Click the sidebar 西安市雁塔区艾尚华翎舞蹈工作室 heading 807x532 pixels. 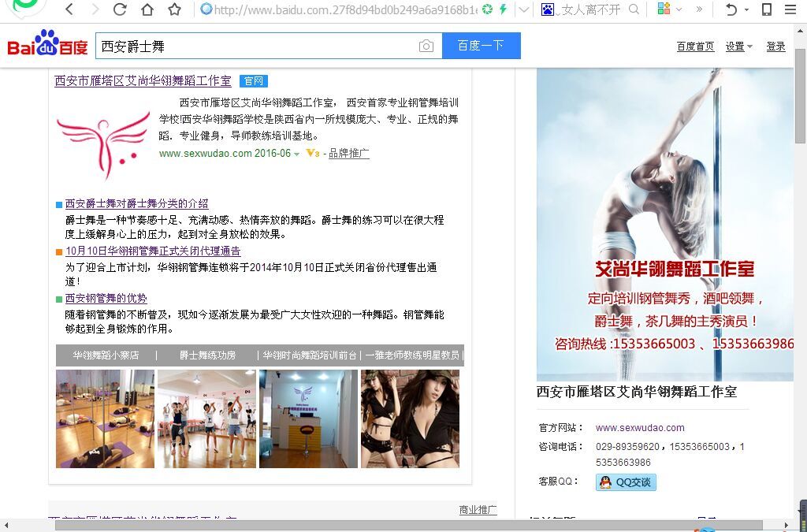[x=637, y=392]
